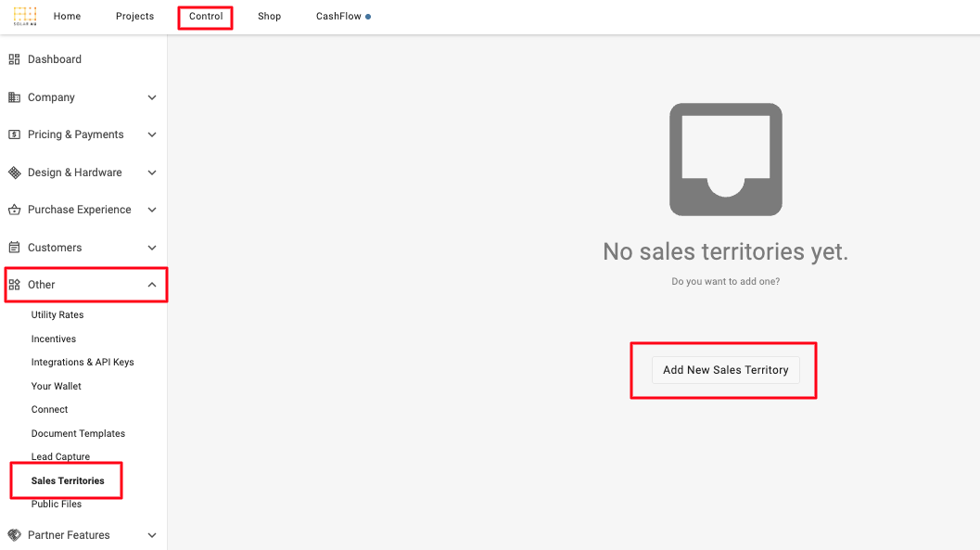Open Document Templates
This screenshot has width=980, height=550.
coord(78,434)
